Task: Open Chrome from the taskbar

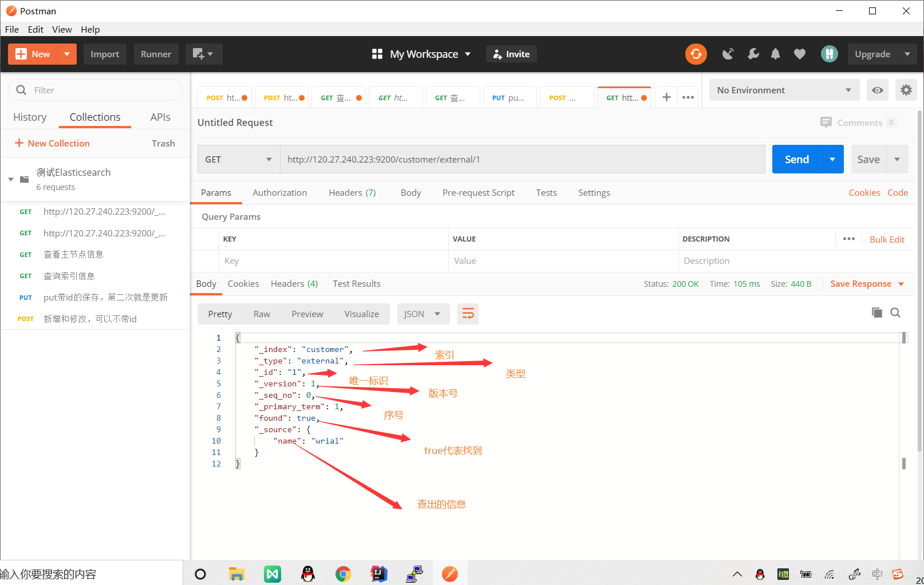Action: (x=343, y=574)
